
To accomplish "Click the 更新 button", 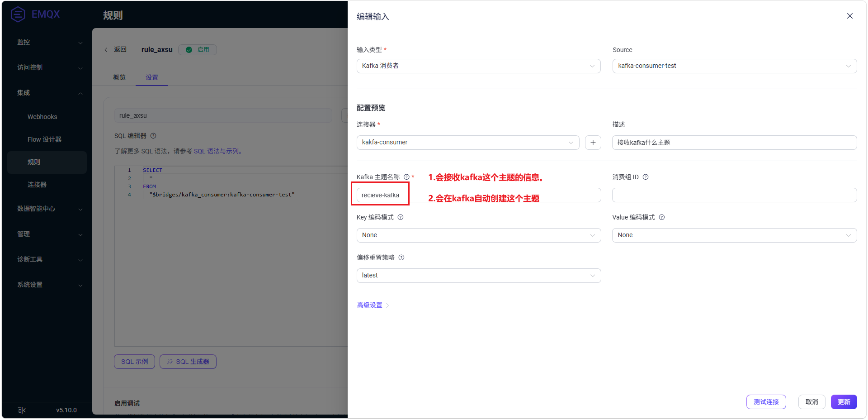I will pos(844,402).
